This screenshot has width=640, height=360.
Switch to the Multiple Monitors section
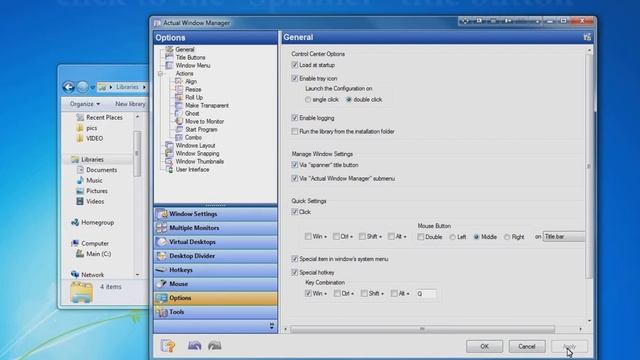point(216,228)
